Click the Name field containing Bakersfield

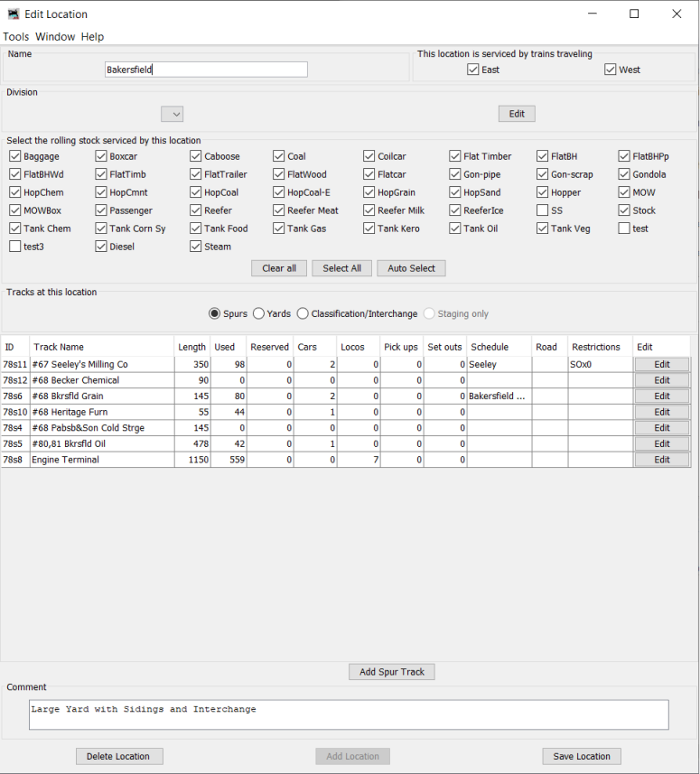pos(206,70)
